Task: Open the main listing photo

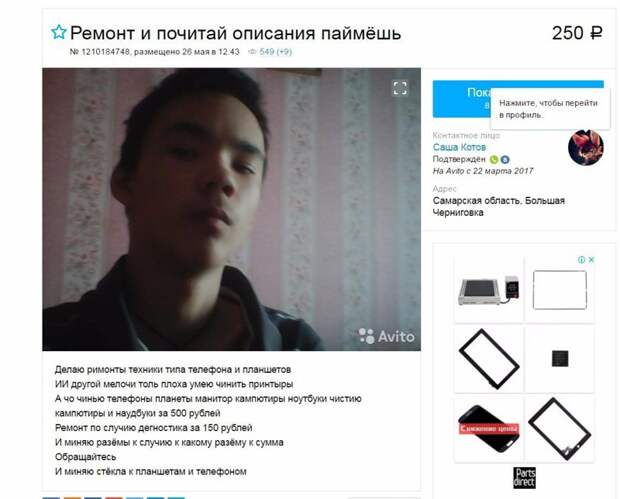Action: click(x=231, y=209)
